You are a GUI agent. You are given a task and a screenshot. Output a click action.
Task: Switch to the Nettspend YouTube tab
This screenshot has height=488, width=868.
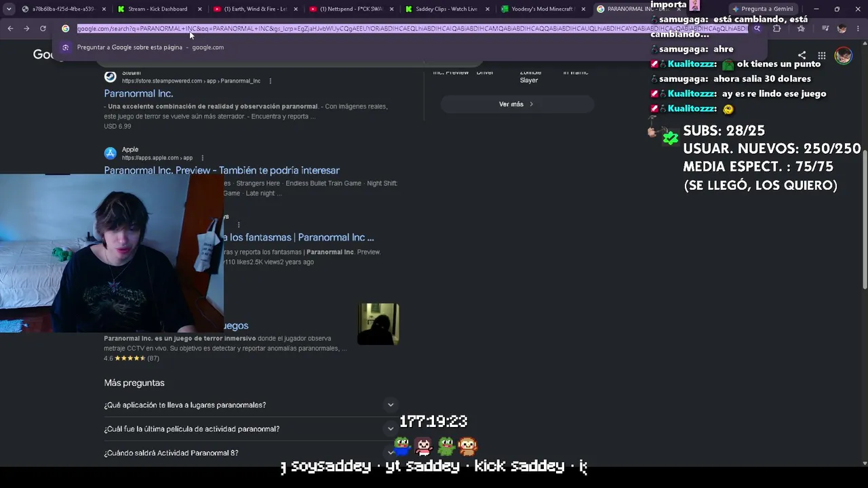349,9
